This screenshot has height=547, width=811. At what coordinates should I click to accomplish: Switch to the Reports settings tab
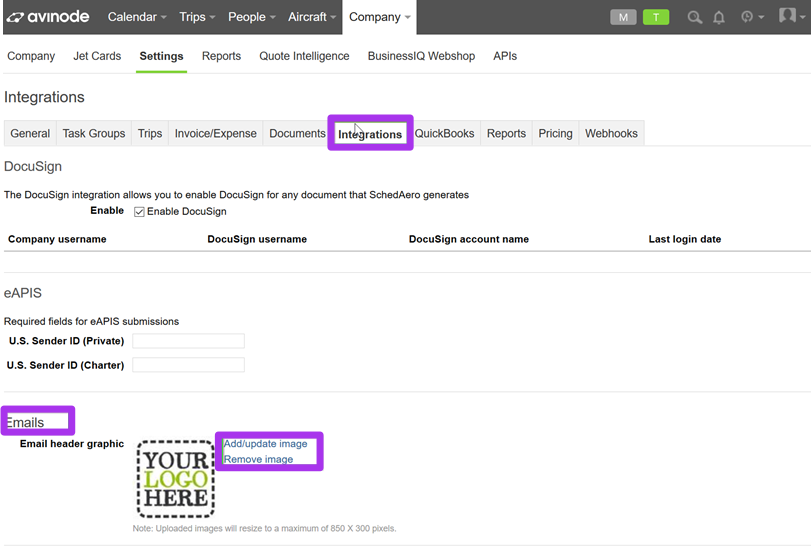tap(506, 133)
